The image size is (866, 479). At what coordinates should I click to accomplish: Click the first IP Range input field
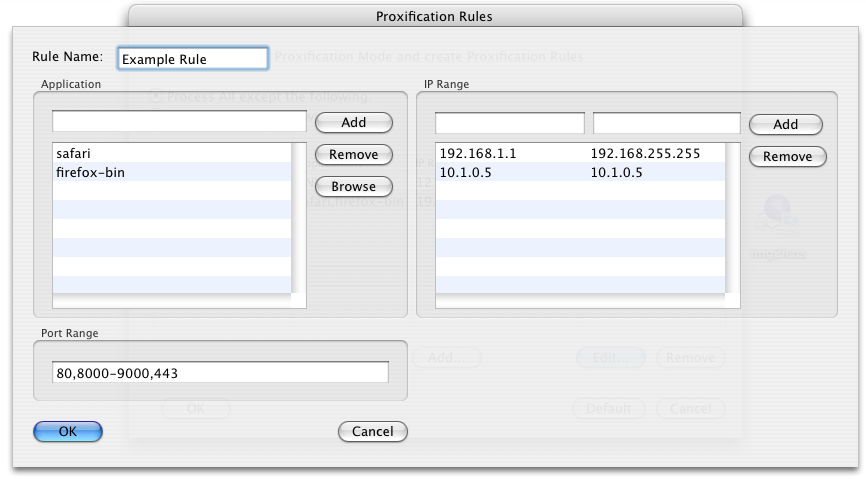(509, 123)
